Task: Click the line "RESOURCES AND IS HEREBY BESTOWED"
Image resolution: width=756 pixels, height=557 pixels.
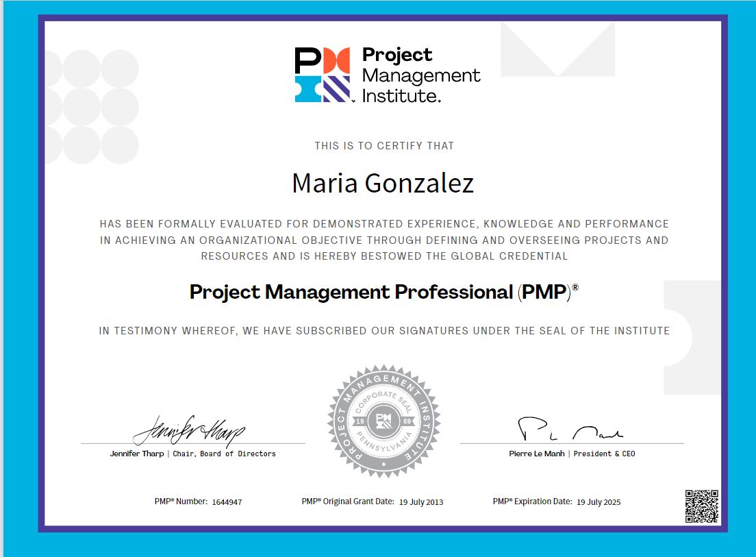Action: (x=384, y=256)
